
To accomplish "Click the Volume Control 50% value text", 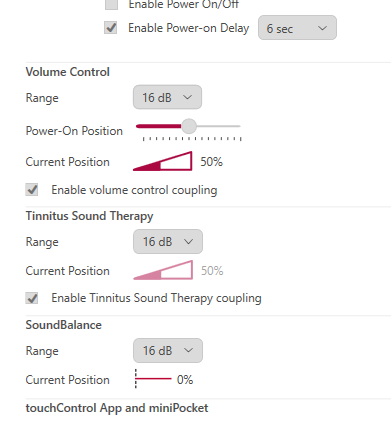I will pos(211,162).
